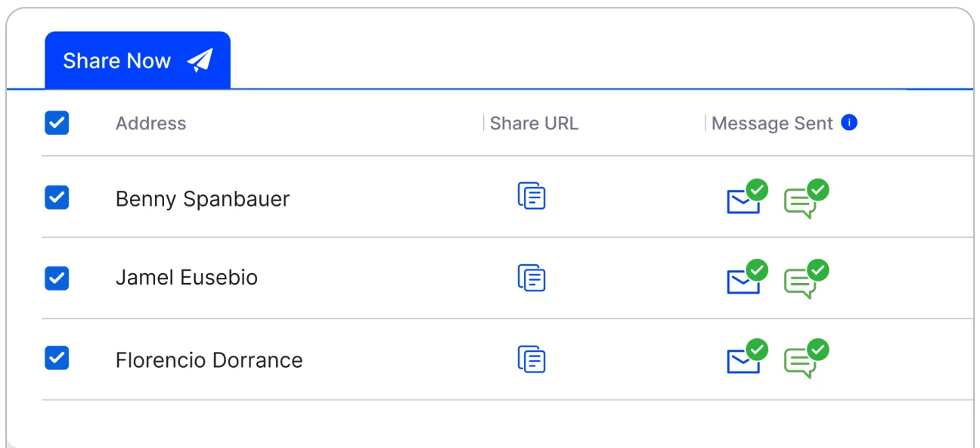Open the Share Now tab
The width and height of the screenshot is (980, 448).
coord(138,61)
